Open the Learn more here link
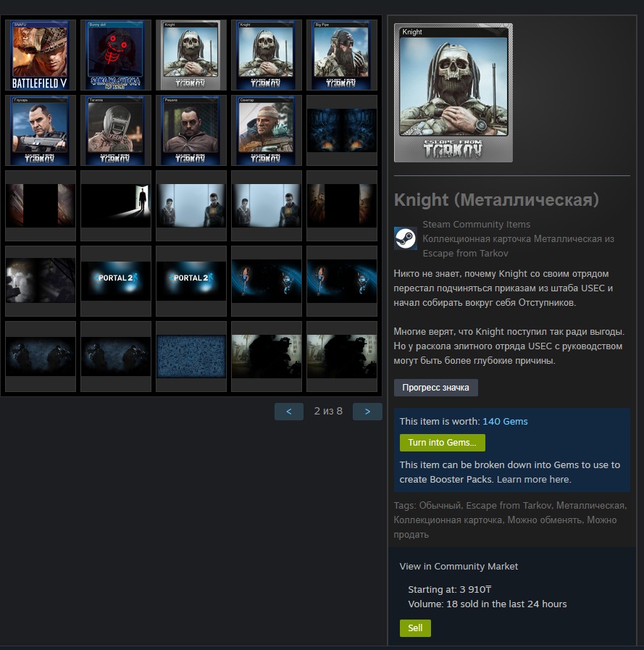 (x=534, y=480)
